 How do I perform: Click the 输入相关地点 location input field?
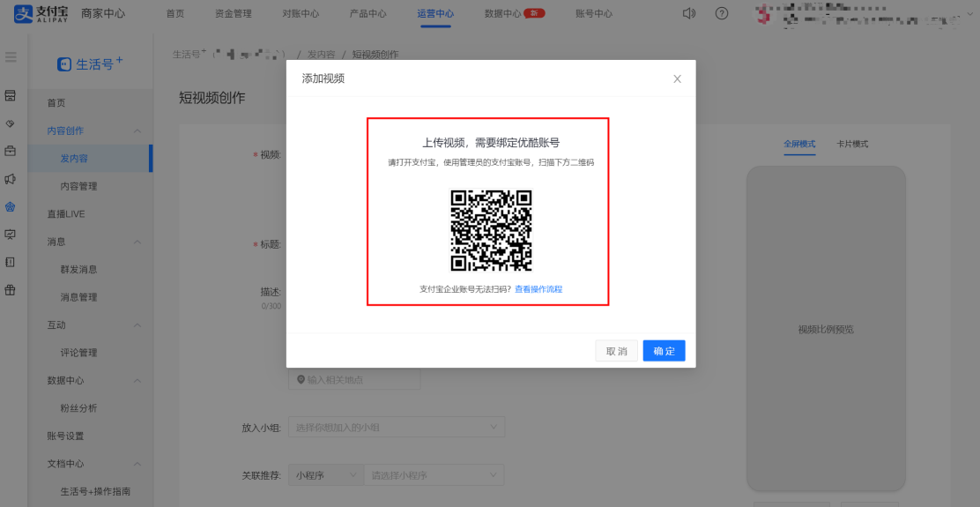(354, 379)
